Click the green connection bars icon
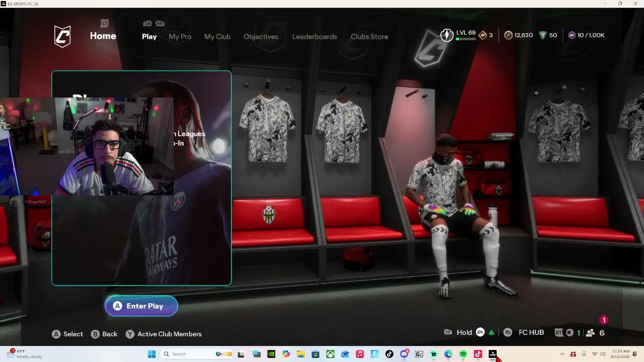The width and height of the screenshot is (644, 362). pyautogui.click(x=492, y=332)
